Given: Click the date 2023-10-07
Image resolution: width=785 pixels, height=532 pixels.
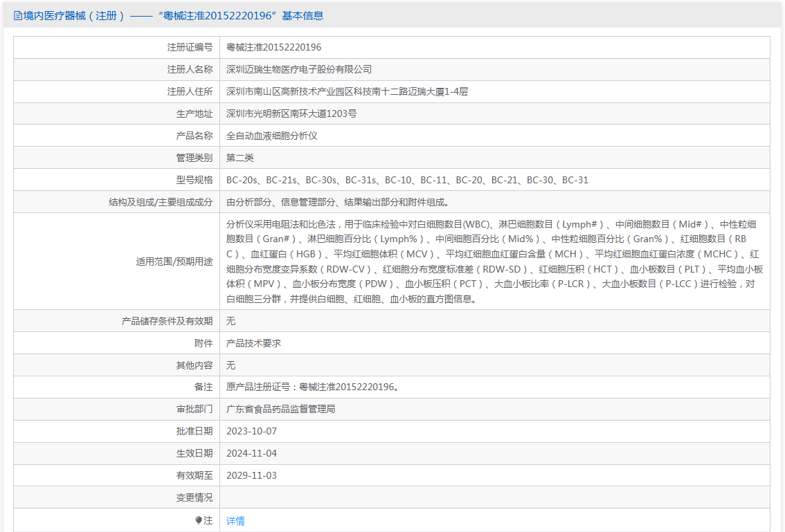Looking at the screenshot, I should (x=251, y=431).
